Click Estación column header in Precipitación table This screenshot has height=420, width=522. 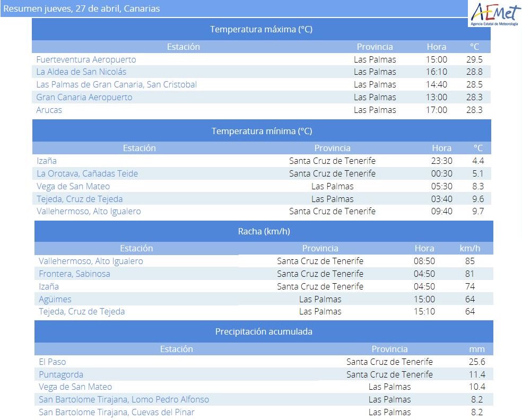(177, 349)
